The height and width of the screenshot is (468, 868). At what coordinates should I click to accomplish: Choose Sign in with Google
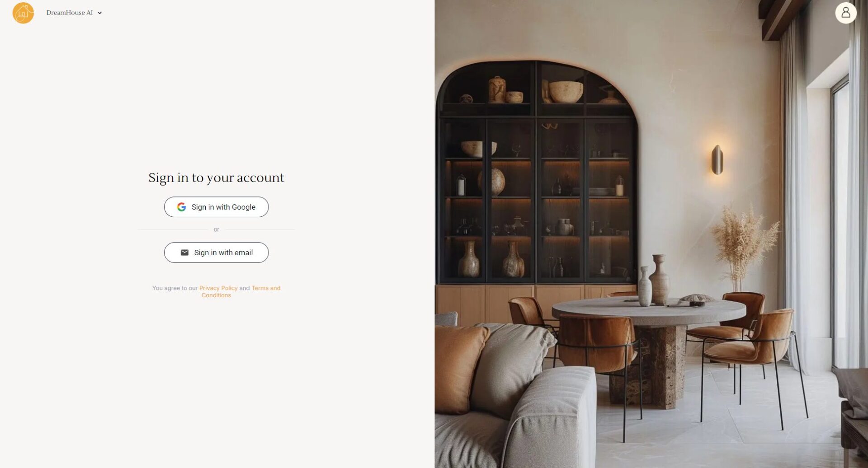coord(216,207)
